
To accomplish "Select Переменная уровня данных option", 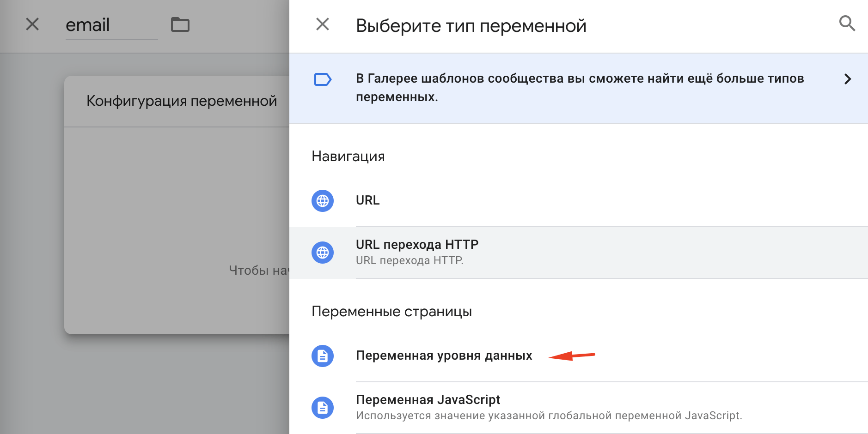I will point(579,356).
